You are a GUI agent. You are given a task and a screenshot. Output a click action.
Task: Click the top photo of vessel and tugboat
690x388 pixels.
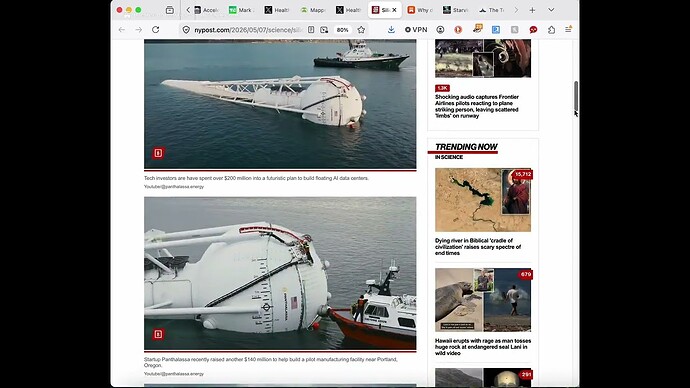(x=280, y=104)
